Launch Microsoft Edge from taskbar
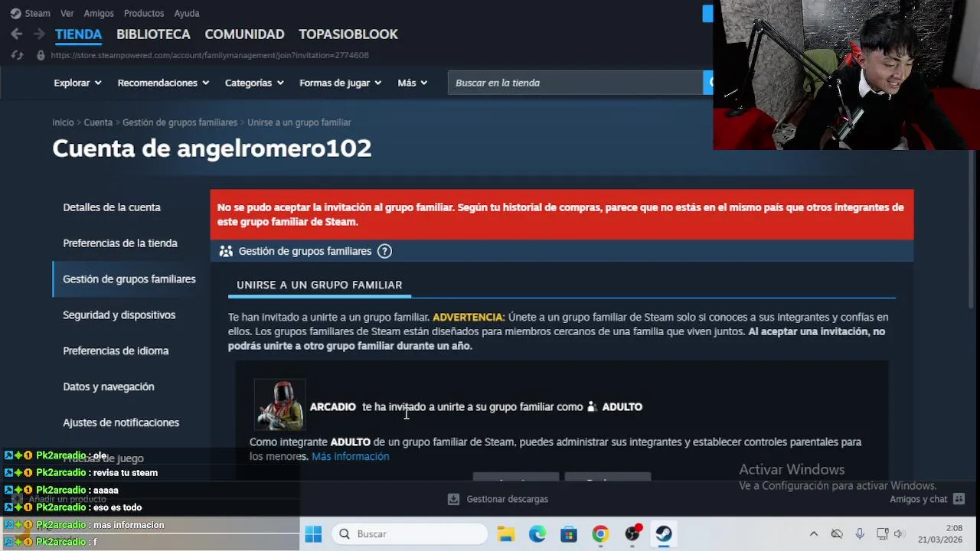980x551 pixels. tap(537, 533)
